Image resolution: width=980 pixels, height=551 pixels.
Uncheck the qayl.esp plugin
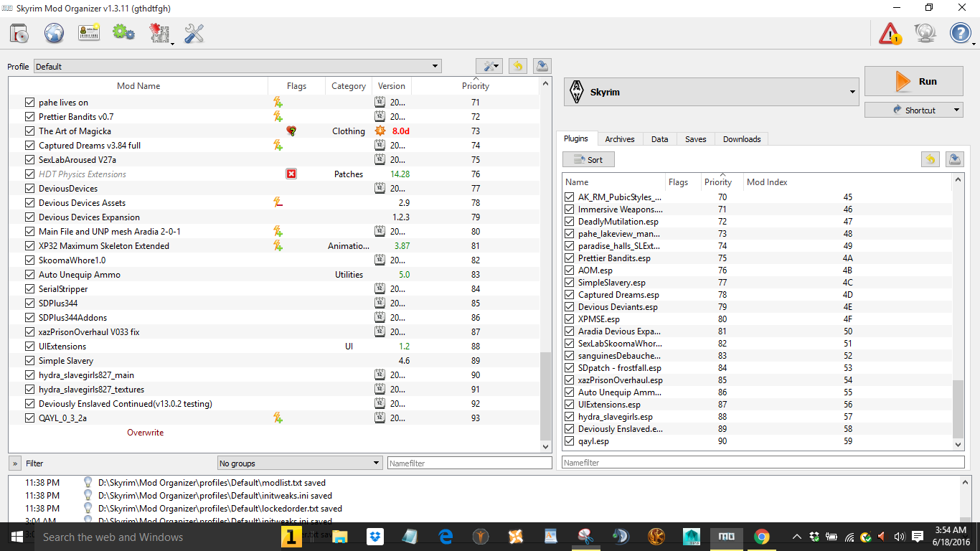coord(569,441)
